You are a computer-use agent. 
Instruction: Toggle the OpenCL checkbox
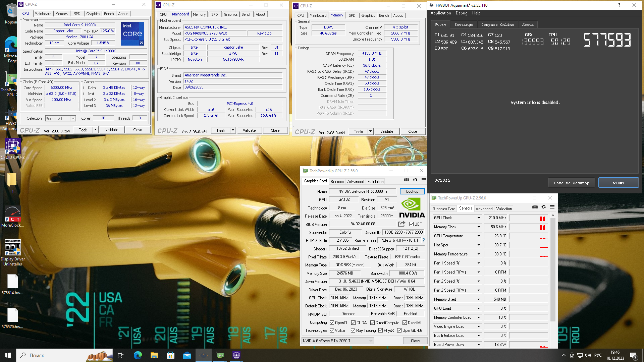332,323
